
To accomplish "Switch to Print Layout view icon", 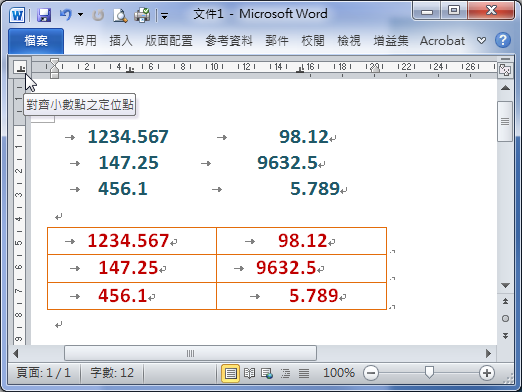I will point(230,373).
